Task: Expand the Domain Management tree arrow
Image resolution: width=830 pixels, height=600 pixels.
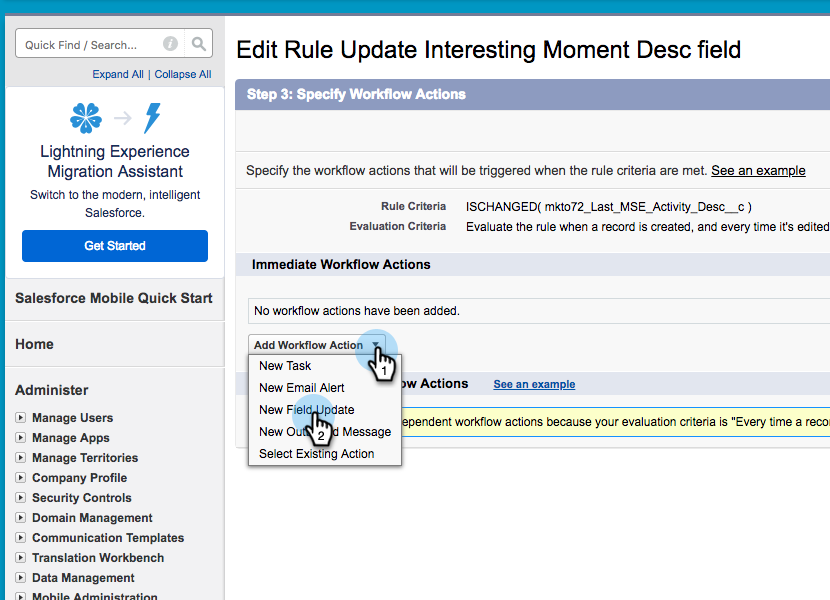Action: click(20, 517)
